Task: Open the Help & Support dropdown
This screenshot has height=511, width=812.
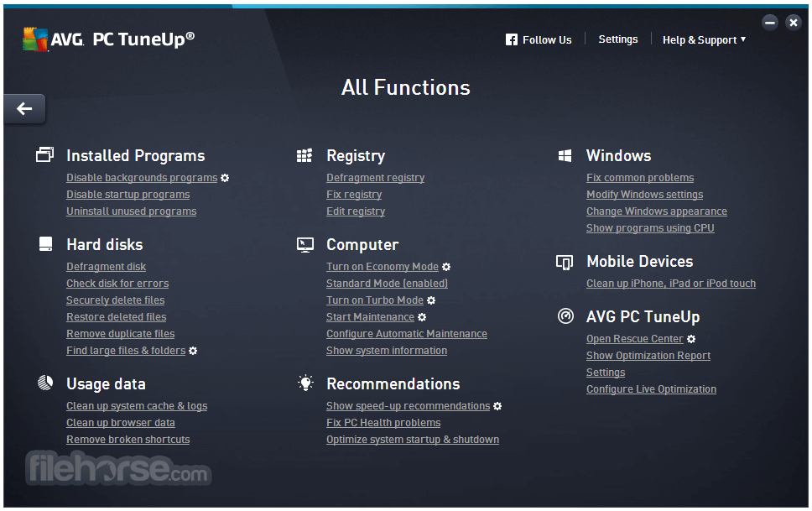Action: click(x=704, y=40)
